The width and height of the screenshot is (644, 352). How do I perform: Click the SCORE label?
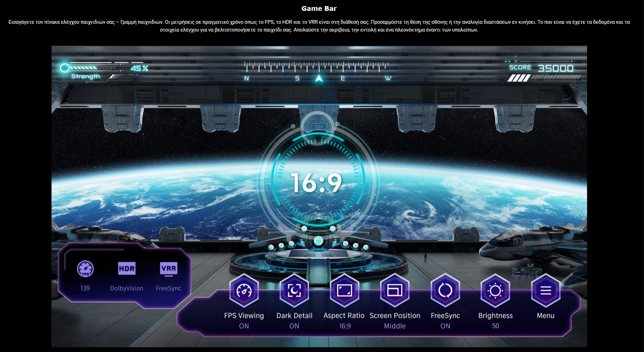click(x=520, y=67)
